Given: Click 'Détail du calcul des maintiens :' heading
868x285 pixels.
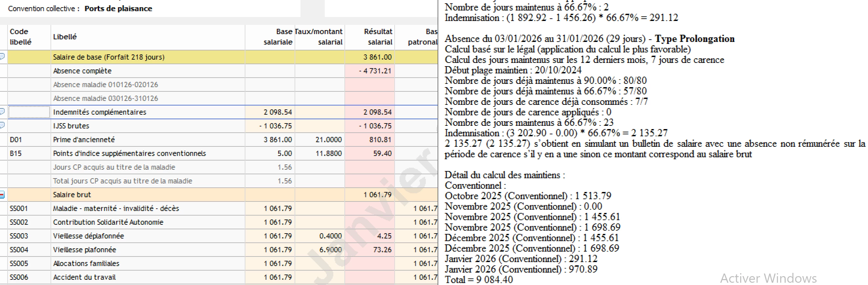Looking at the screenshot, I should coord(505,175).
